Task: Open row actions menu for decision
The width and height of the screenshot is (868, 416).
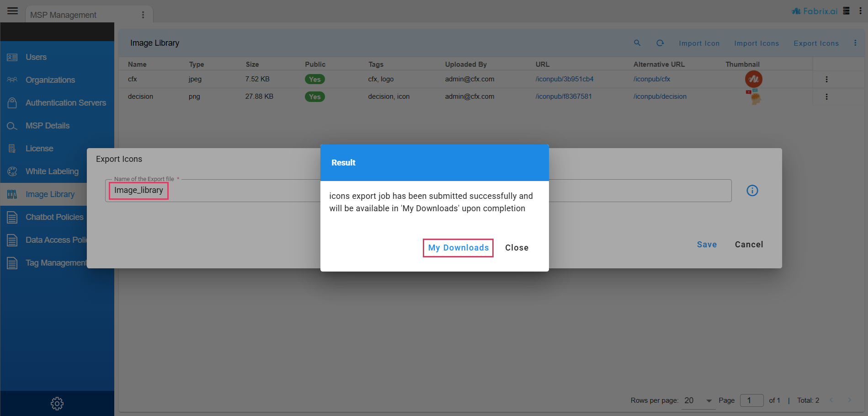Action: click(x=826, y=96)
